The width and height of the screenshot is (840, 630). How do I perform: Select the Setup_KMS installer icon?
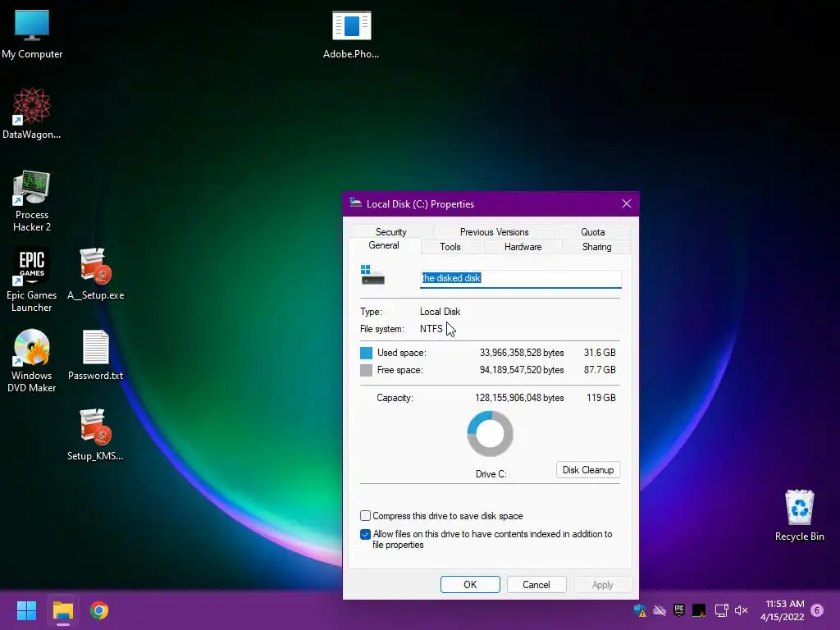pos(95,435)
